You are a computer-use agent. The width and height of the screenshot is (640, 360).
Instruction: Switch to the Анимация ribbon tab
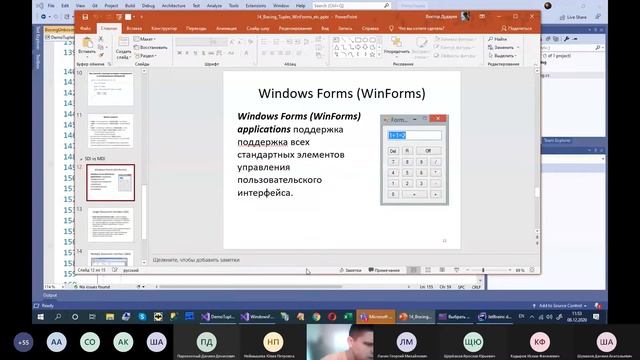tap(226, 29)
